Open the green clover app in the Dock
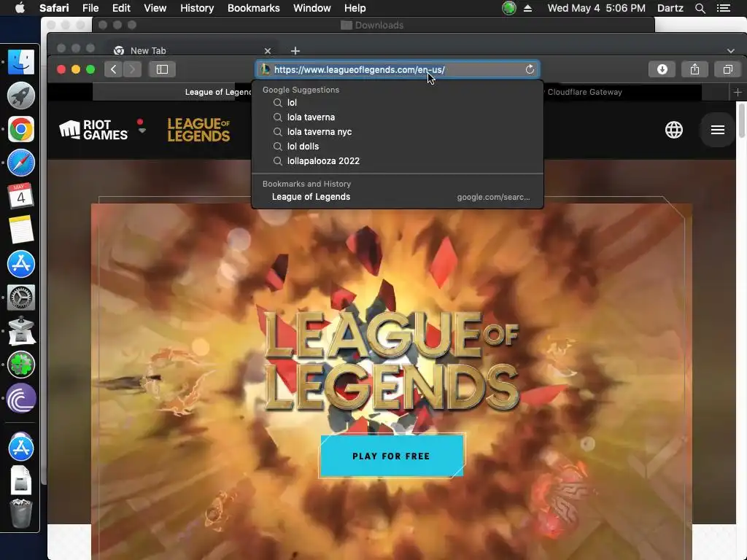Viewport: 747px width, 560px height. coord(21,365)
